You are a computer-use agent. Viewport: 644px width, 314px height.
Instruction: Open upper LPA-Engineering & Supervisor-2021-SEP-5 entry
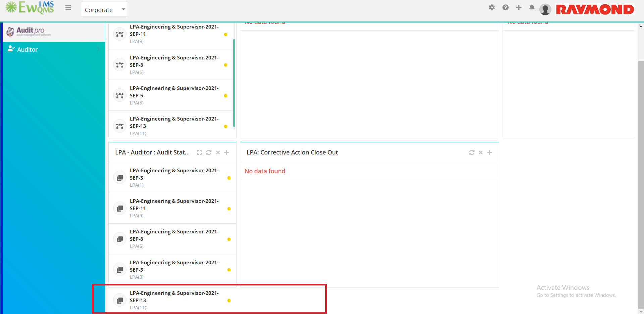point(174,92)
